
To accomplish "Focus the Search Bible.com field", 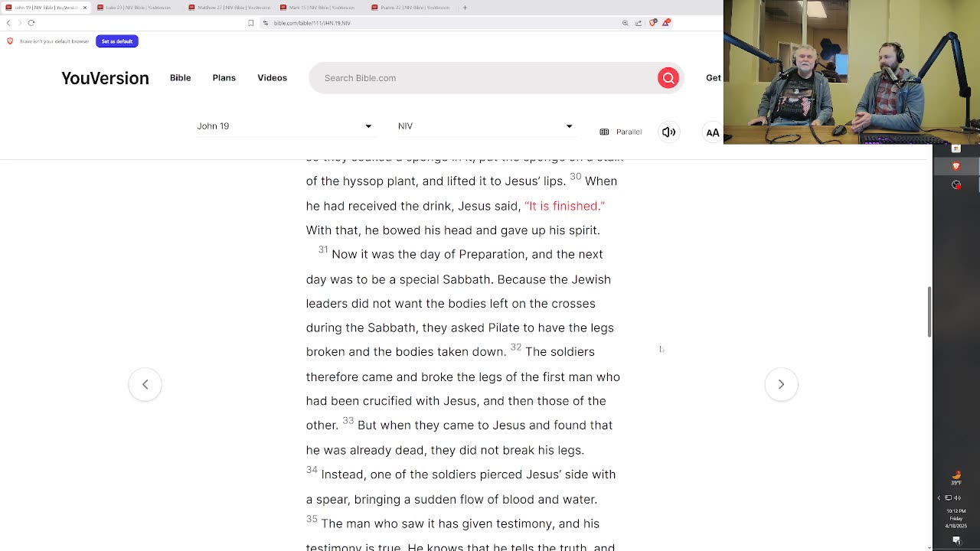I will tap(484, 78).
